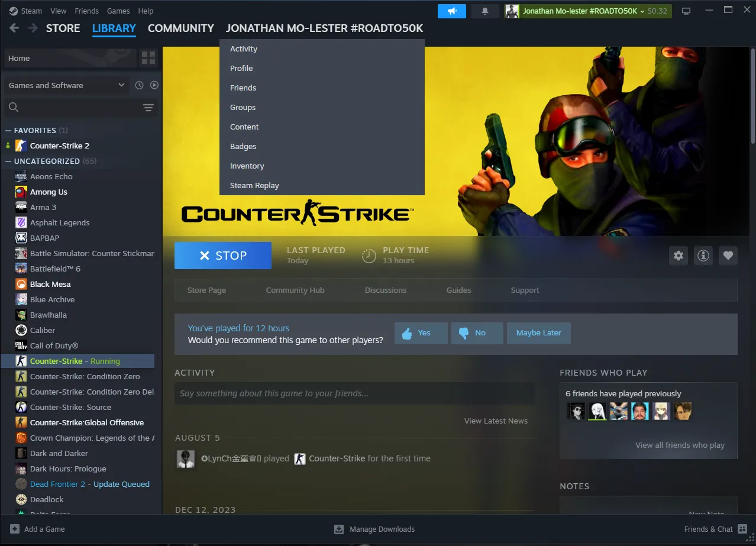Sort library by recent activity clock icon

pos(139,85)
